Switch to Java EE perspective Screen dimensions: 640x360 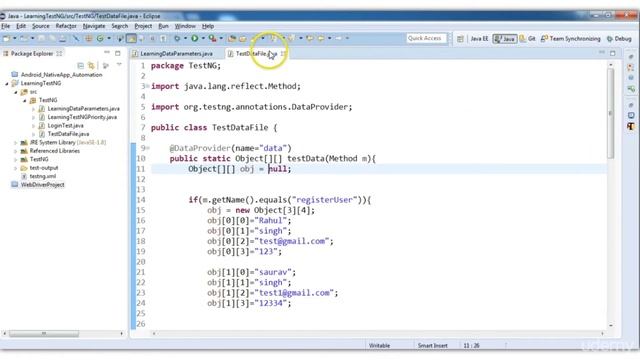pyautogui.click(x=479, y=39)
